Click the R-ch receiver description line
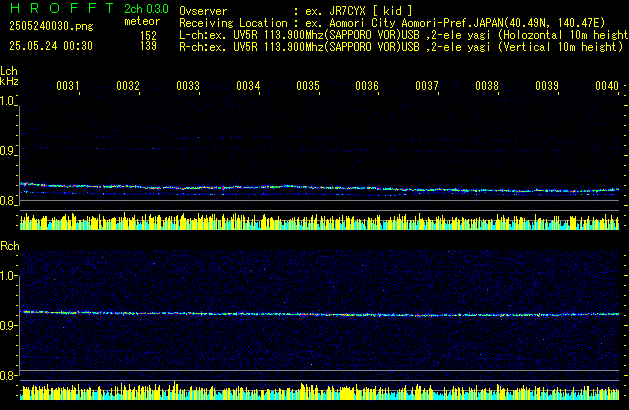This screenshot has width=629, height=410. click(401, 47)
